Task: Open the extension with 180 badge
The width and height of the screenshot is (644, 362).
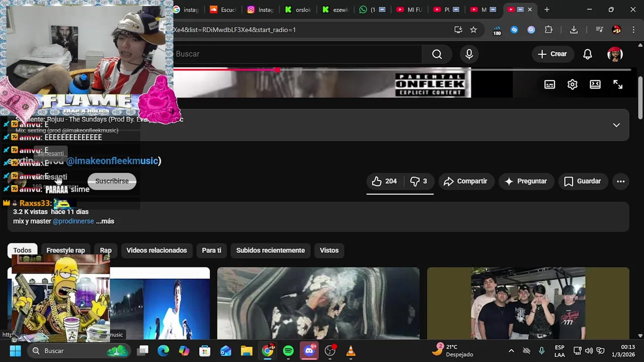Action: 497,30
